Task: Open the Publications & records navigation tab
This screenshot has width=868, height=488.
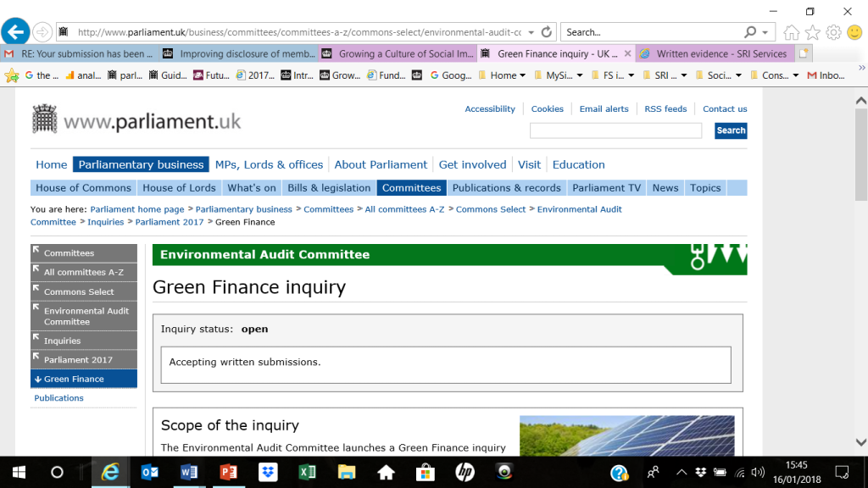Action: pyautogui.click(x=506, y=187)
